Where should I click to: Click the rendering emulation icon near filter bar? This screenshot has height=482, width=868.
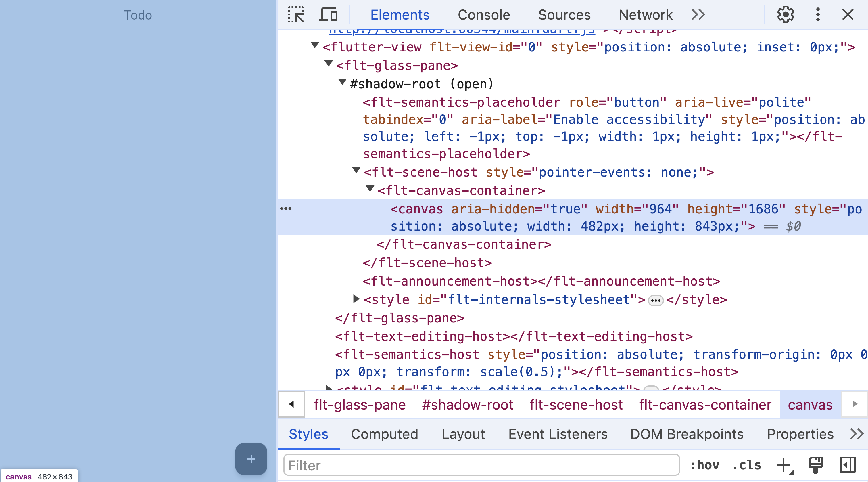coord(815,466)
